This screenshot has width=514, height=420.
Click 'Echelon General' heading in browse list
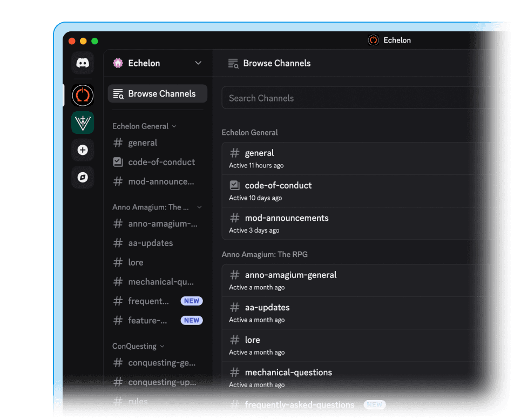pos(249,132)
